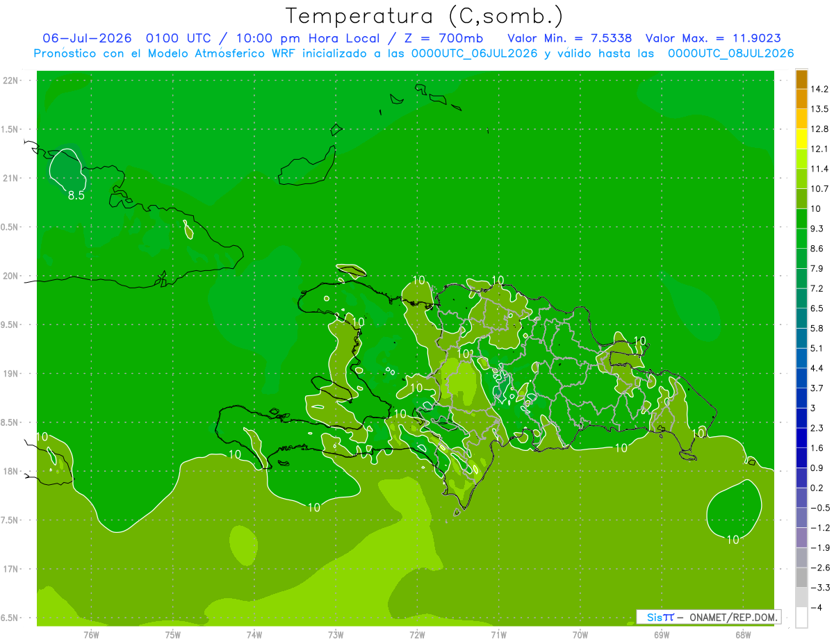Click the legend value '-0.5'
834x644 pixels.
[821, 508]
